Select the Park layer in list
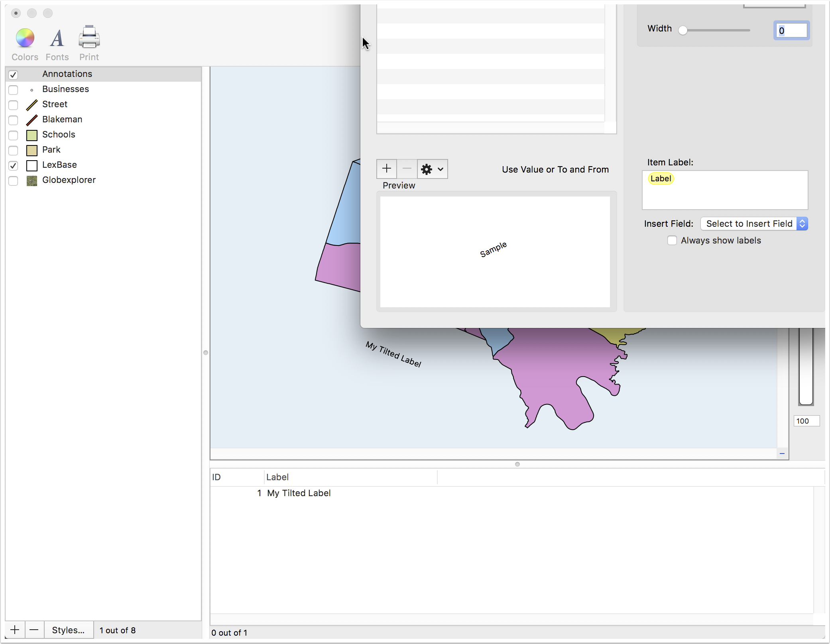The height and width of the screenshot is (644, 830). point(104,150)
